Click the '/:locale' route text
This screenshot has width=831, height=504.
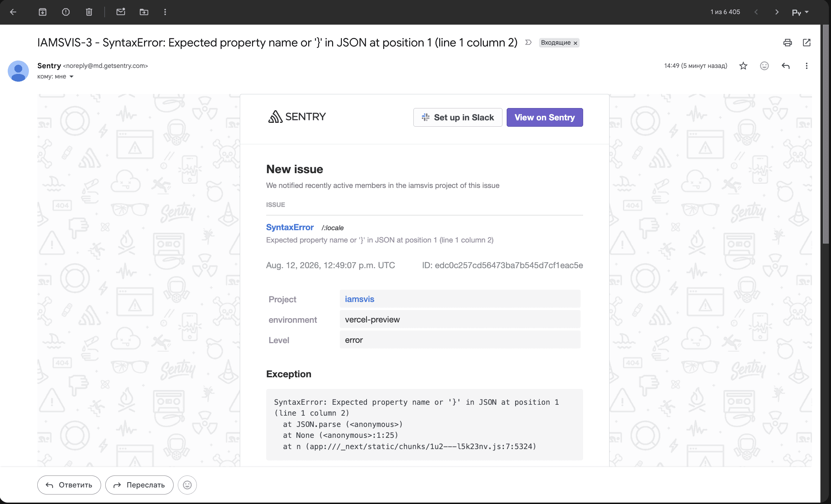pyautogui.click(x=332, y=228)
